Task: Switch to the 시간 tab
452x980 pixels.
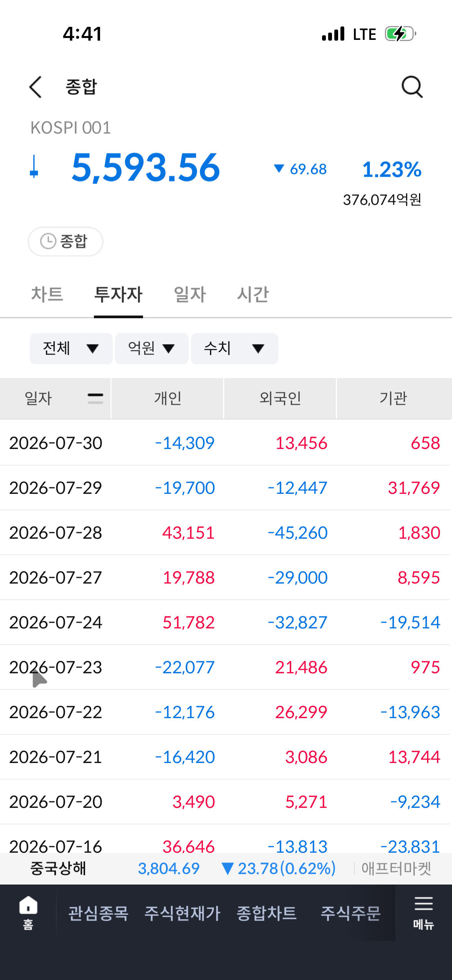Action: click(253, 294)
